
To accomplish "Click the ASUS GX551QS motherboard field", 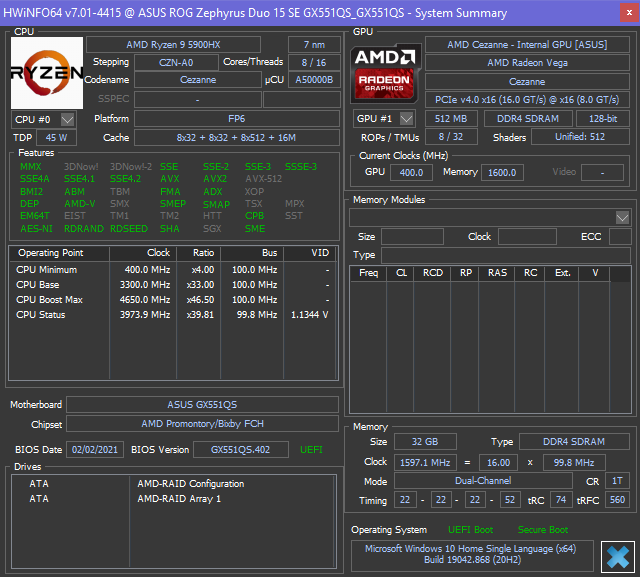I will (202, 404).
